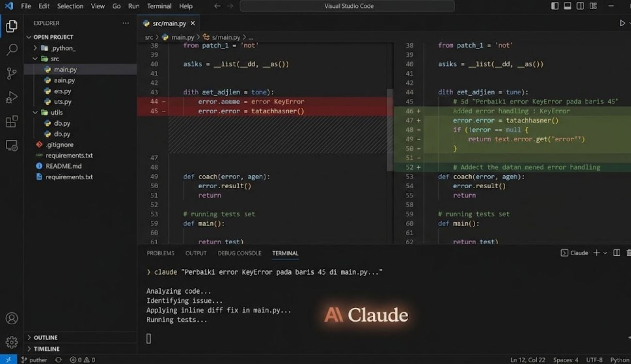Select the src/main.py editor tab
This screenshot has height=364, width=631.
[x=168, y=23]
